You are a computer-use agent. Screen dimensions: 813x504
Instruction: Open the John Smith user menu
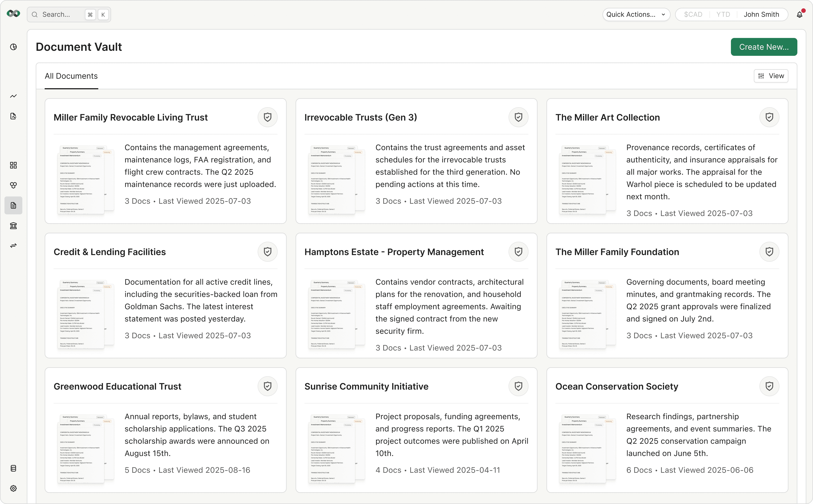click(761, 15)
